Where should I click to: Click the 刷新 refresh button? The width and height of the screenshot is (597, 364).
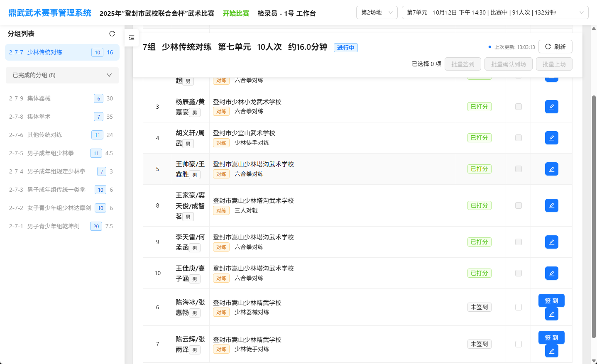[x=555, y=46]
